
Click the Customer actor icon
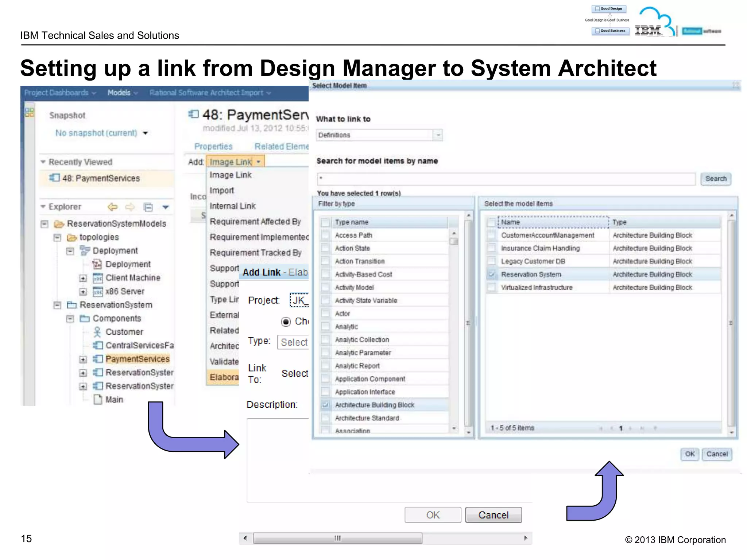click(x=97, y=332)
